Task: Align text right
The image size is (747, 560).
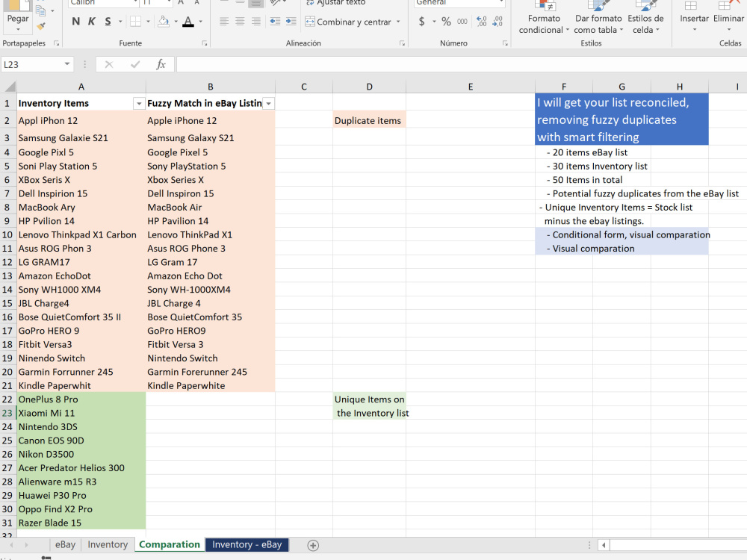Action: (x=256, y=22)
